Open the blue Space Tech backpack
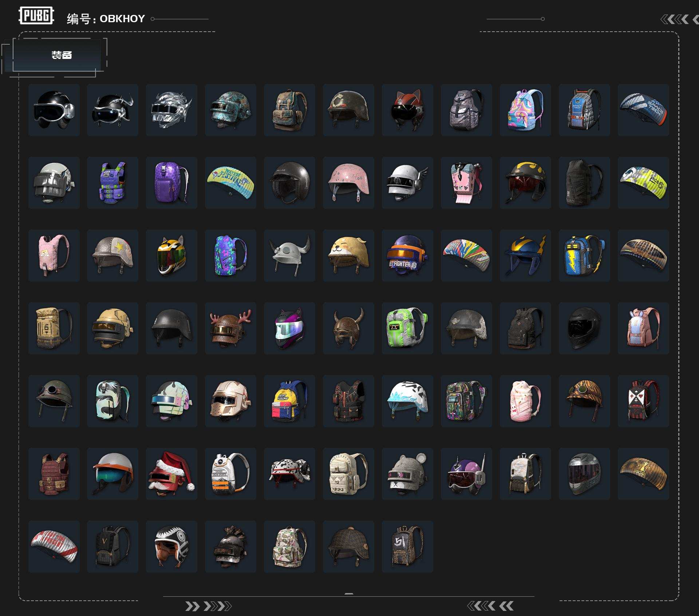 tap(584, 110)
